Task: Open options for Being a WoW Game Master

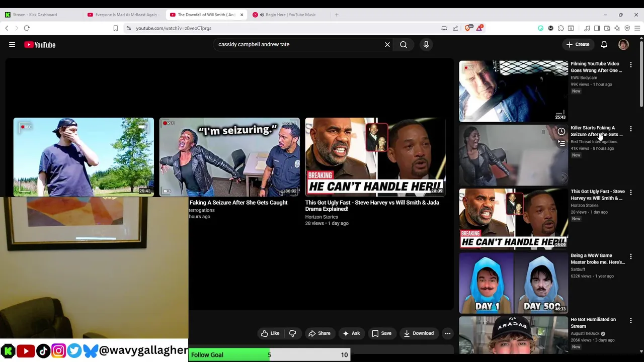Action: (x=631, y=256)
